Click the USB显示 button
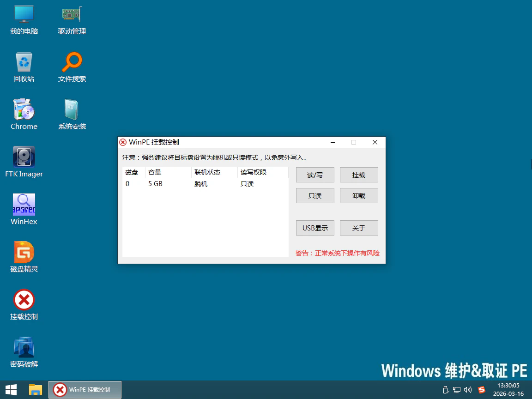532x399 pixels. click(x=315, y=228)
